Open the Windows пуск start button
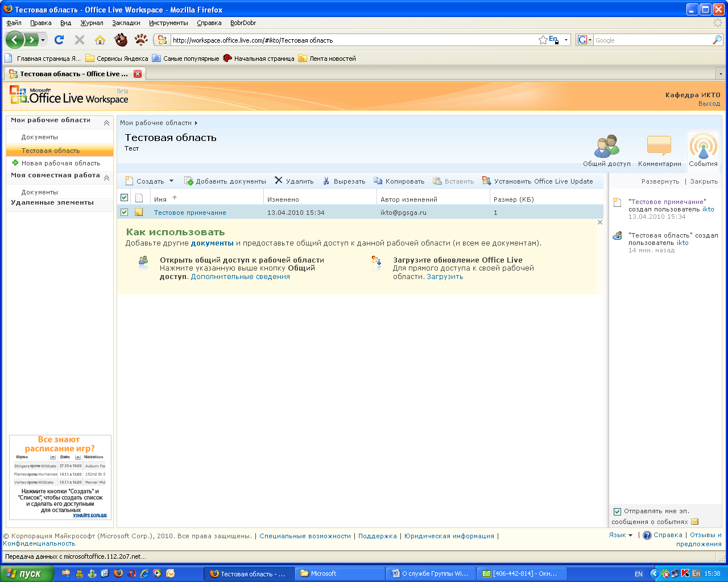This screenshot has height=582, width=728. tap(27, 573)
